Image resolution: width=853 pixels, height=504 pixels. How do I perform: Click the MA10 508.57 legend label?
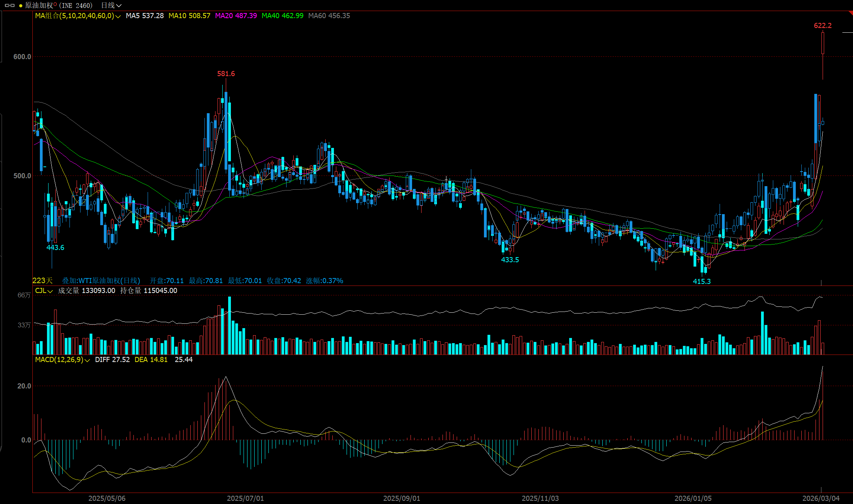click(189, 16)
